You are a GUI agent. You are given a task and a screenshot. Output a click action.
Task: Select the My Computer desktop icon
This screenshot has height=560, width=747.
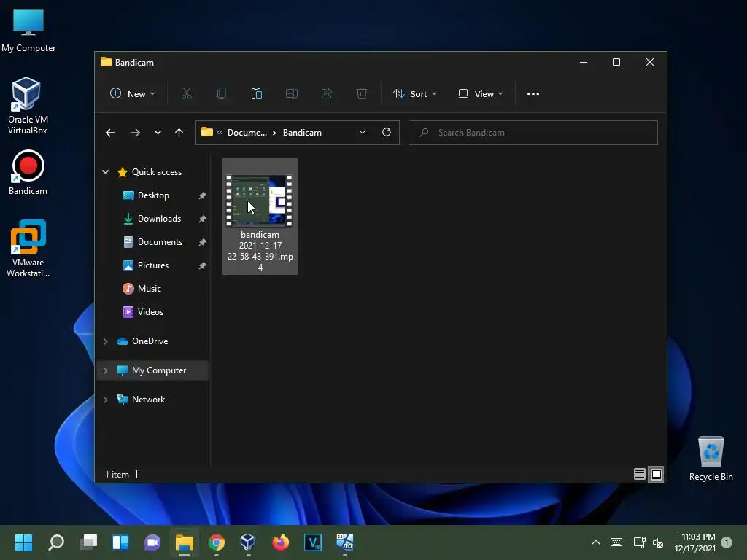pyautogui.click(x=28, y=30)
